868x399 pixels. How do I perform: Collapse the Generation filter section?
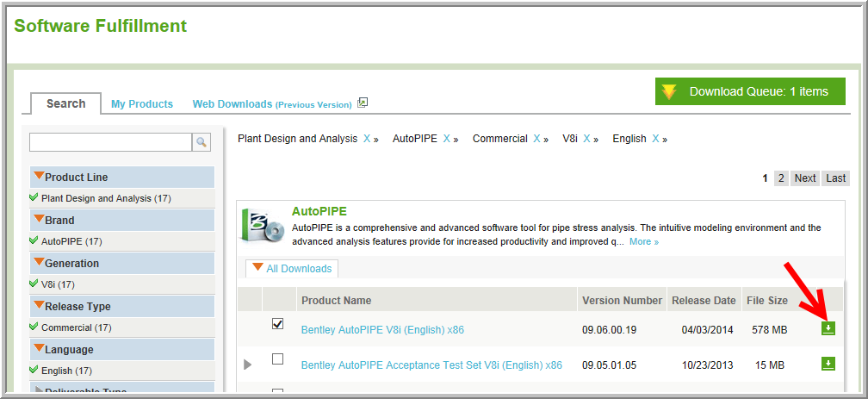tap(39, 262)
